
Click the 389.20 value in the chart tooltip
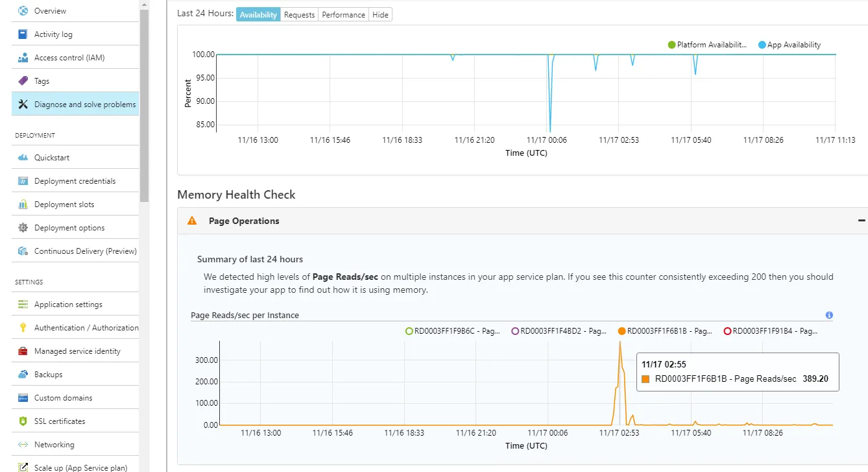click(x=815, y=379)
